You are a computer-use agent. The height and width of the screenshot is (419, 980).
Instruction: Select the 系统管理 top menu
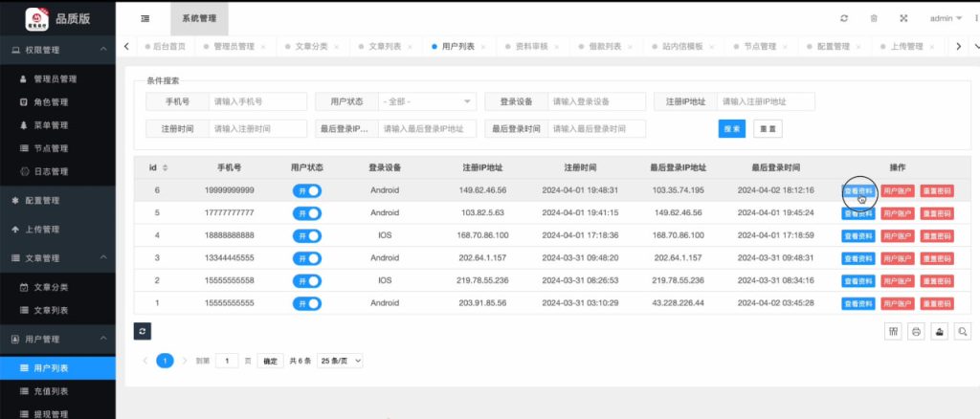click(x=199, y=19)
